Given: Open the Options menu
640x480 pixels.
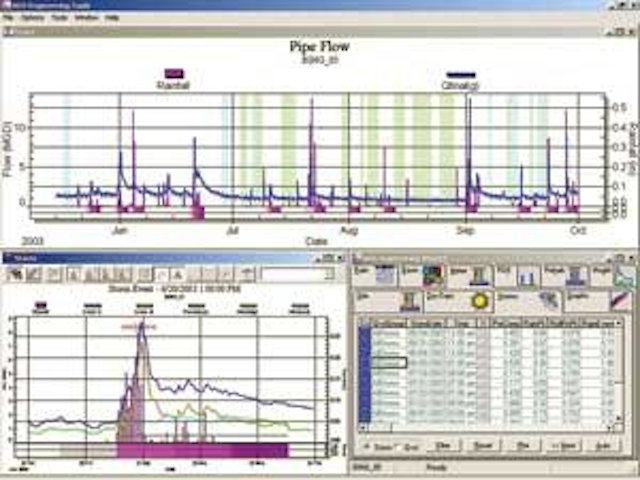Looking at the screenshot, I should [x=33, y=18].
